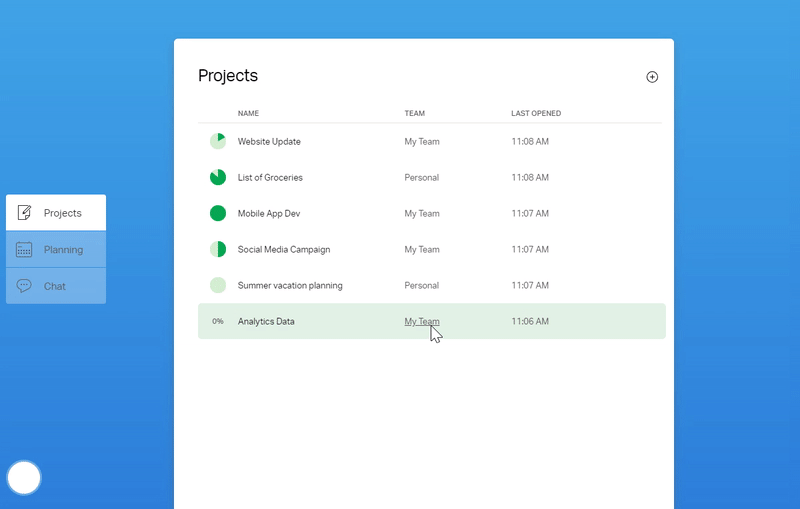Open the Mobile App Dev project

tap(269, 214)
